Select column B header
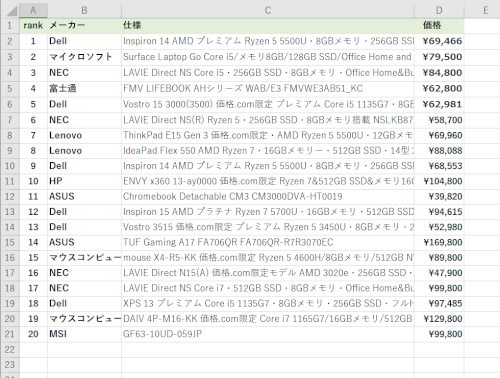Viewport: 500px width, 378px height. point(84,10)
